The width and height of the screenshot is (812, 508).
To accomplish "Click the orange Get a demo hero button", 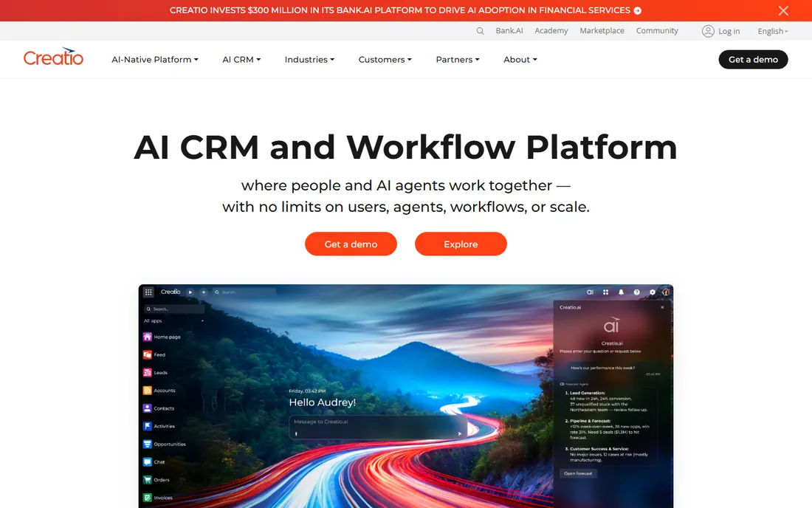I will [x=351, y=244].
